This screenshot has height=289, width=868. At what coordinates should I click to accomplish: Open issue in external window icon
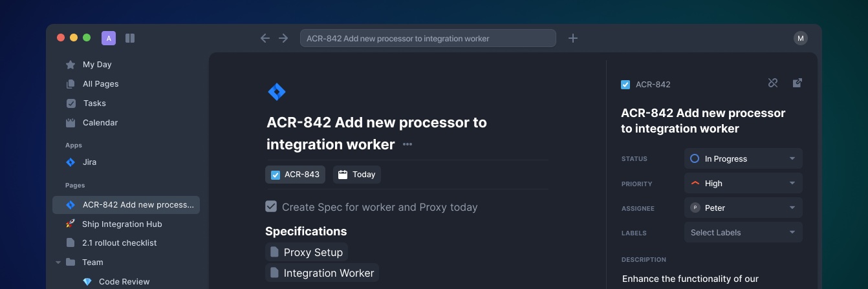point(797,83)
